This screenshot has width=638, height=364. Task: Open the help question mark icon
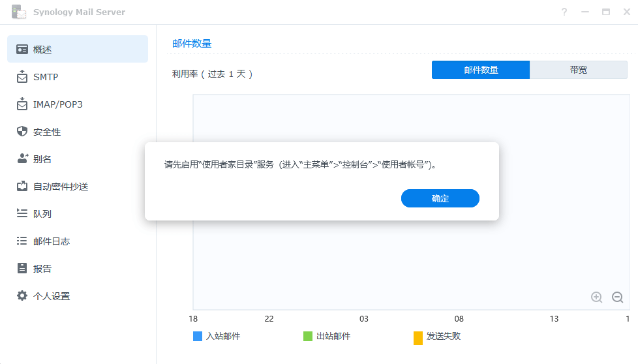click(564, 12)
